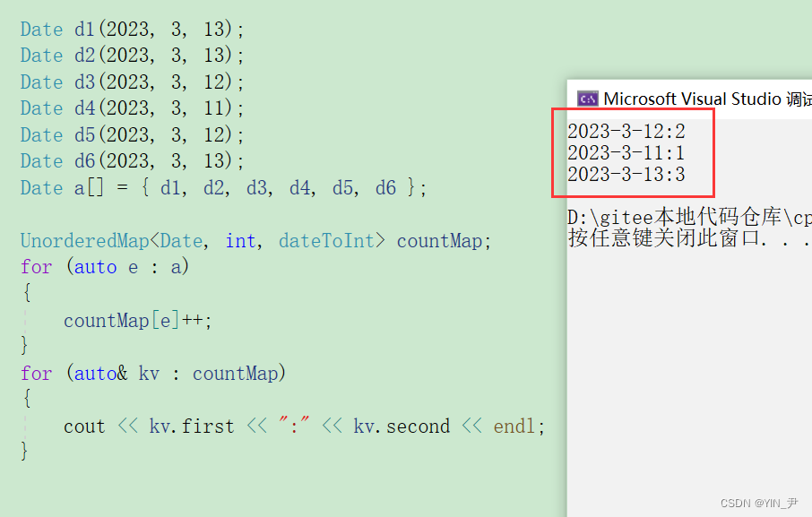Click the for (auto e : a) line
This screenshot has height=517, width=812.
pyautogui.click(x=105, y=267)
